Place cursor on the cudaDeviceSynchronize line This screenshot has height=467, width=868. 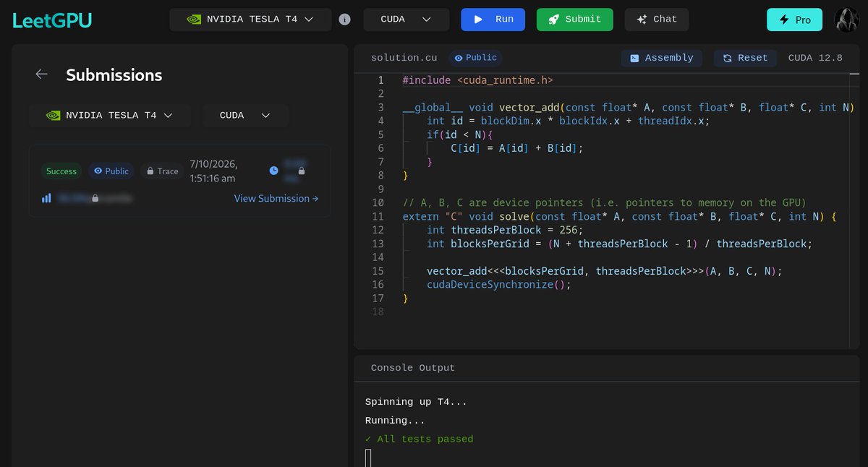[x=499, y=284]
